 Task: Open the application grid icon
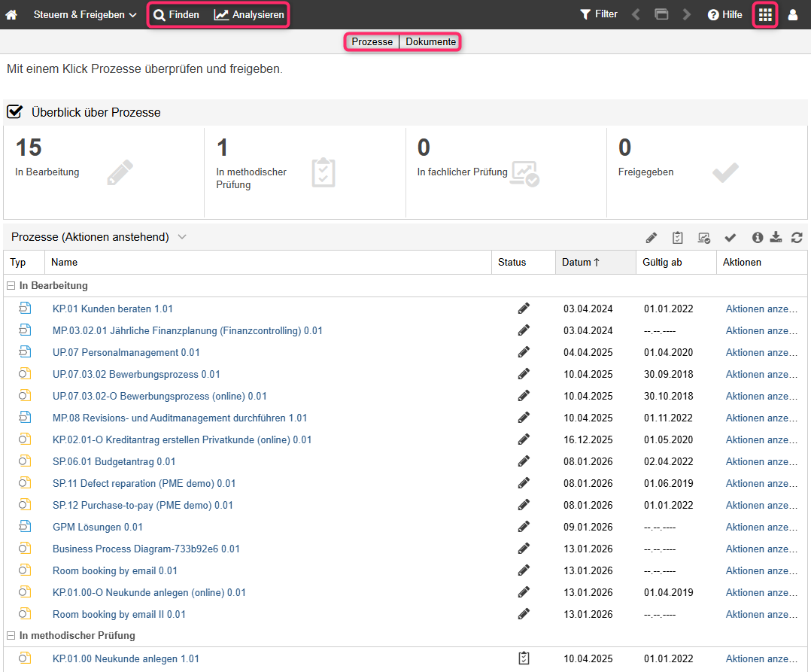pyautogui.click(x=765, y=15)
